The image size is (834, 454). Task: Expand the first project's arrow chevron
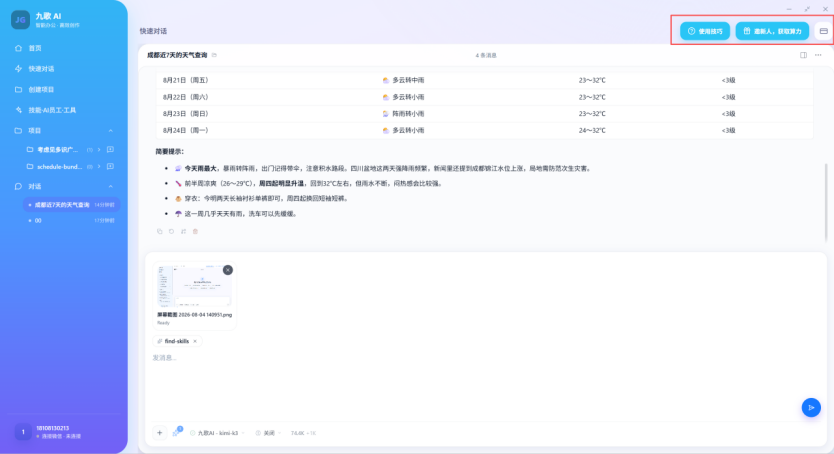click(x=99, y=150)
